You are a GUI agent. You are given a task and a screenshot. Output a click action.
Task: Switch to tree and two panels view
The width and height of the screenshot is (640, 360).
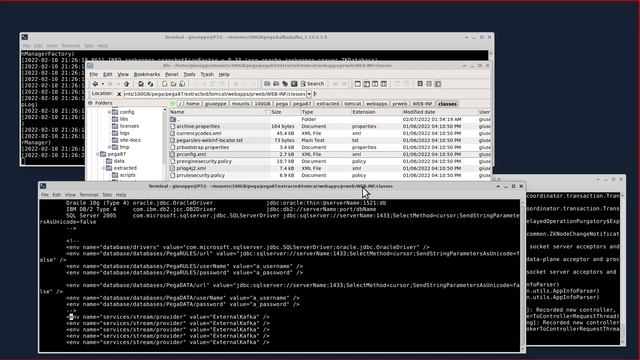384,84
